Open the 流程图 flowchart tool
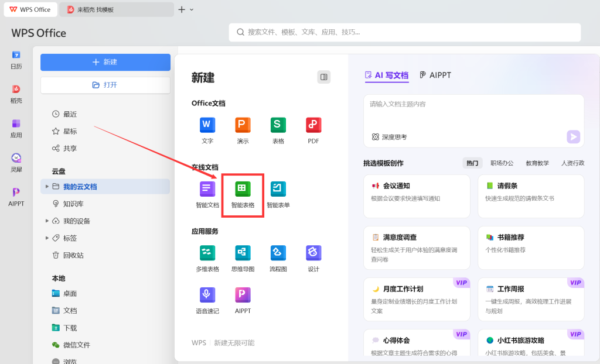 pos(278,253)
